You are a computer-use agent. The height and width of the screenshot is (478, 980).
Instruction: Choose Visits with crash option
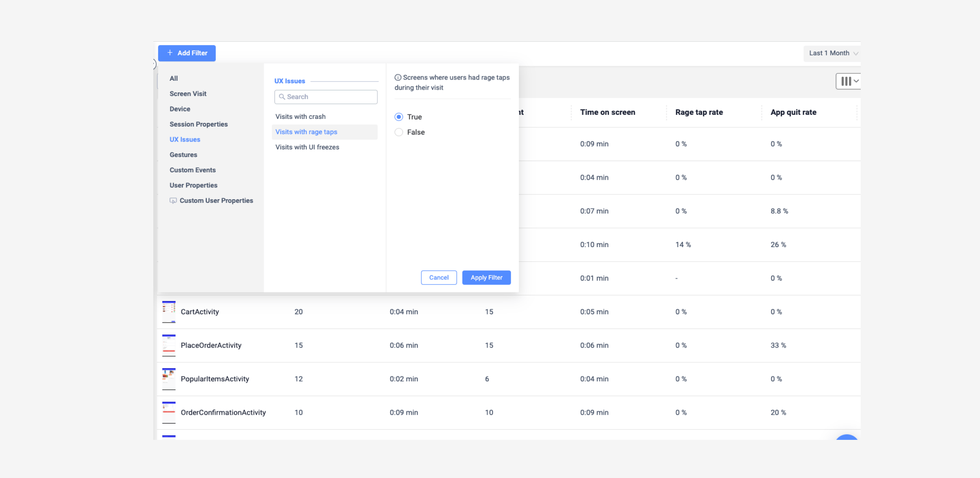(x=300, y=116)
